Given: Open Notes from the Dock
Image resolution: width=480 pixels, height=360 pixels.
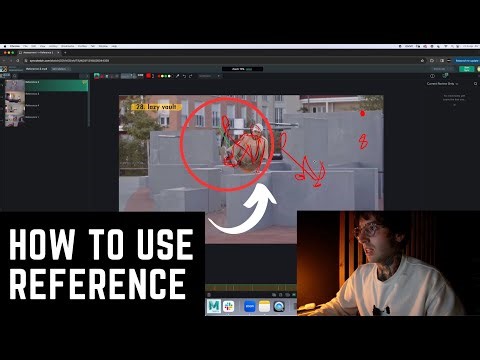Looking at the screenshot, I should [264, 306].
